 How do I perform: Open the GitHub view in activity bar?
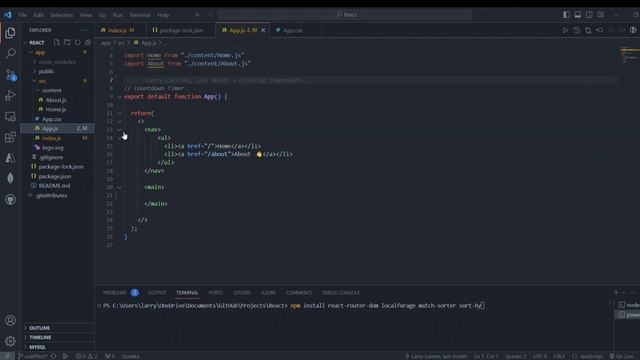pyautogui.click(x=10, y=200)
